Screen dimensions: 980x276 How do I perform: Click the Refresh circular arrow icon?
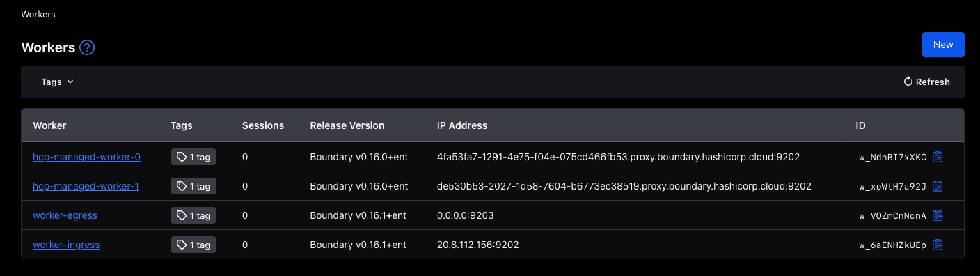pos(908,82)
